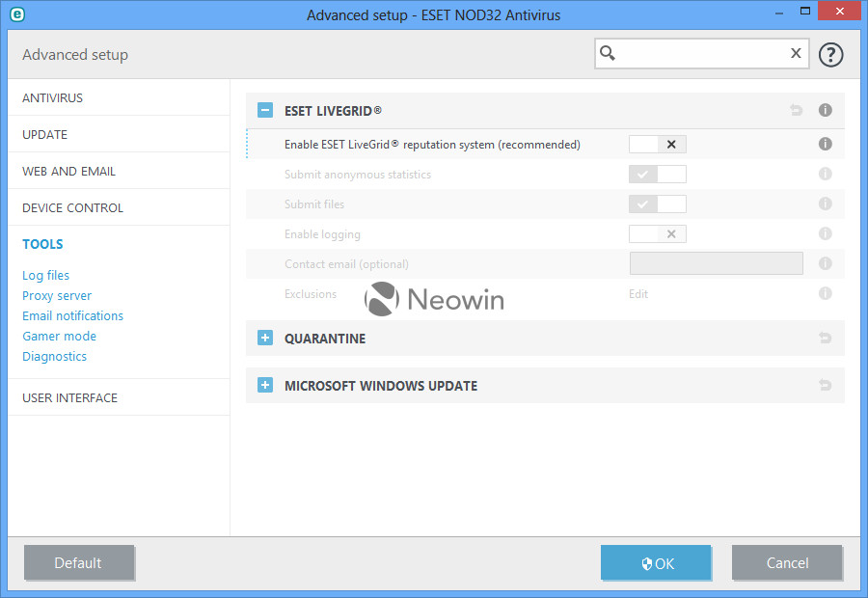
Task: Select the Tools category
Action: 42,244
